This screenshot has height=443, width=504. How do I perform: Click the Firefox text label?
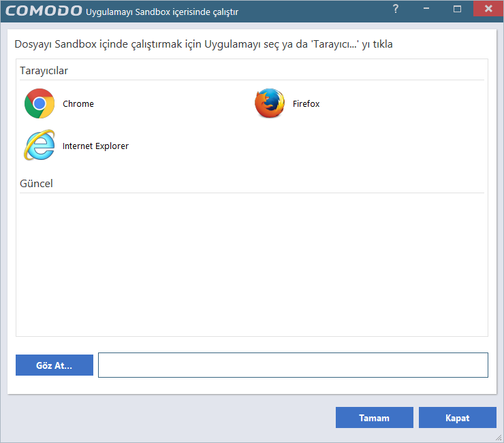click(306, 103)
